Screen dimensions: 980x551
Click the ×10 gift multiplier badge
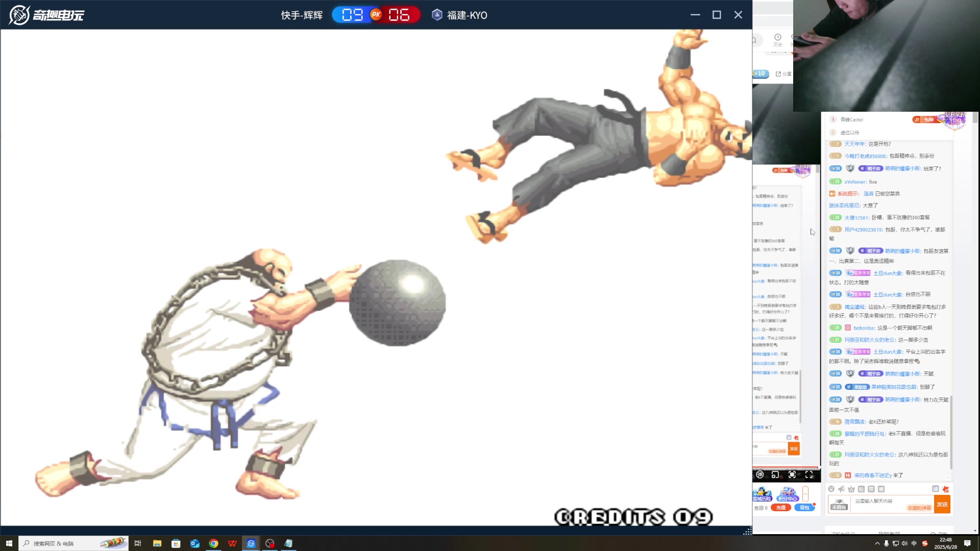pyautogui.click(x=760, y=73)
